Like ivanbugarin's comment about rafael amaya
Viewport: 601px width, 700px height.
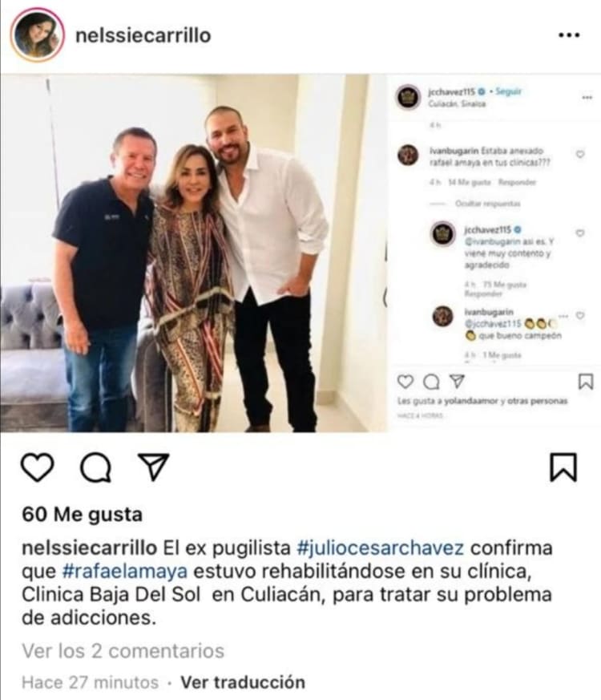[x=580, y=154]
